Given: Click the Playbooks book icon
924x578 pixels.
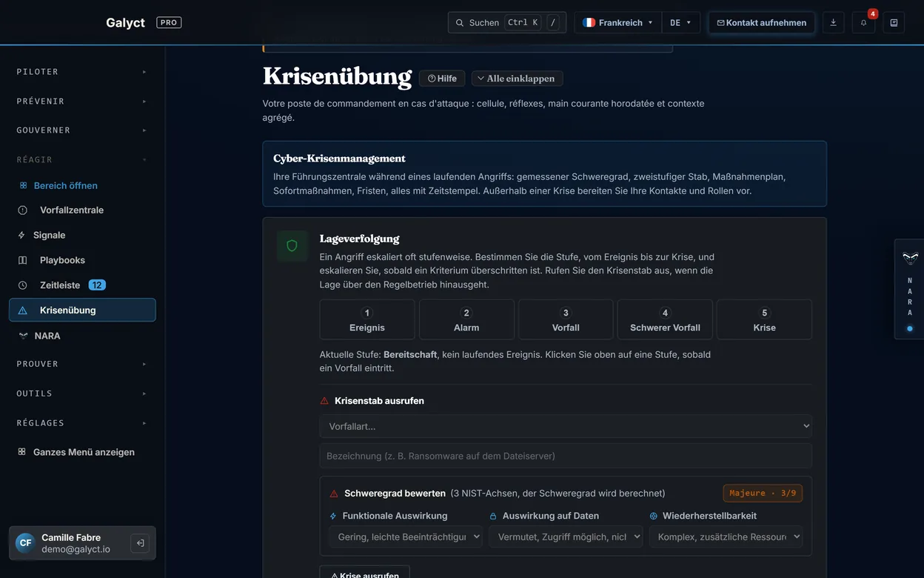Looking at the screenshot, I should coord(22,260).
